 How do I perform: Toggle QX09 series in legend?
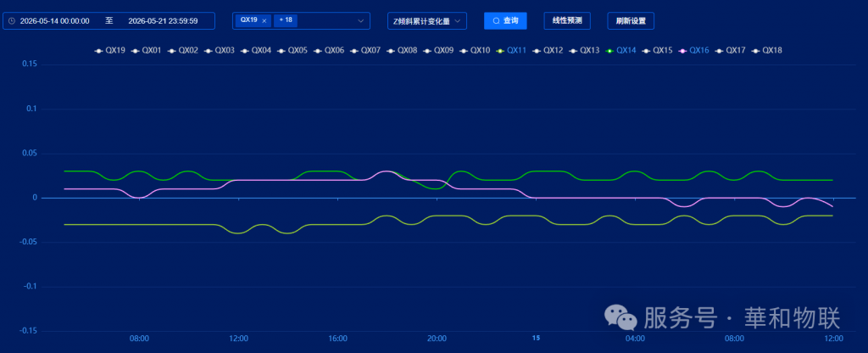tap(438, 50)
